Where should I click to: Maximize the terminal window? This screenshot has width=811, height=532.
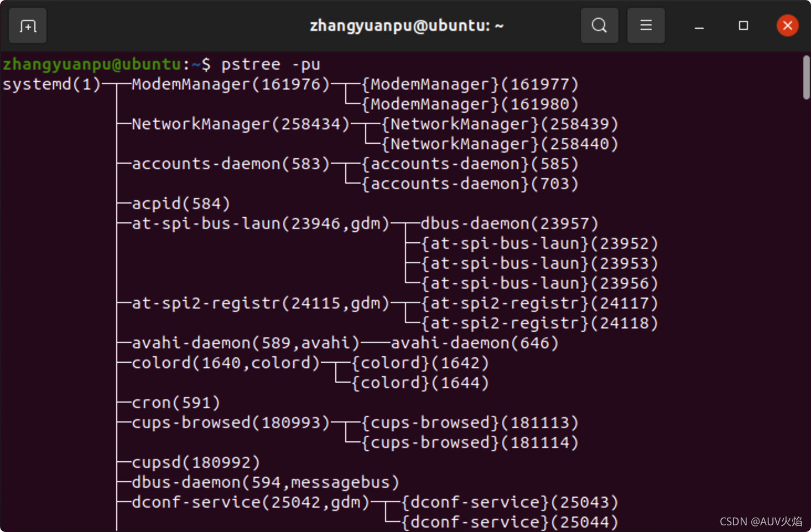pyautogui.click(x=743, y=25)
